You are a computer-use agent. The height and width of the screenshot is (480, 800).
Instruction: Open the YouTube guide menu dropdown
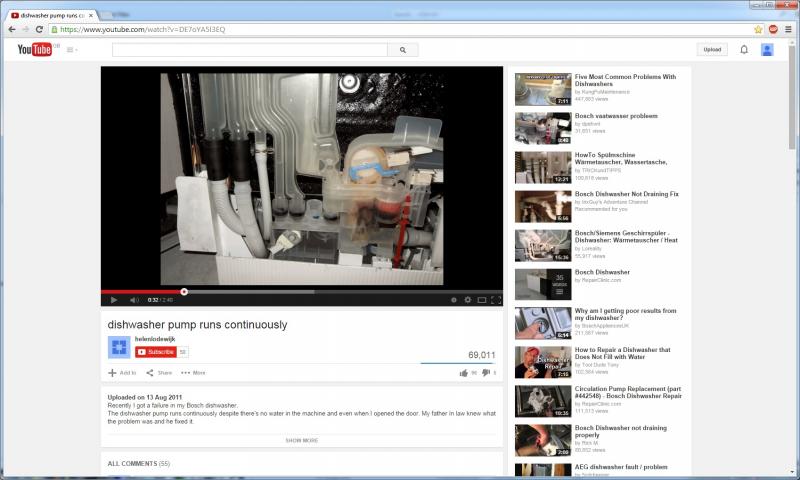(x=73, y=49)
